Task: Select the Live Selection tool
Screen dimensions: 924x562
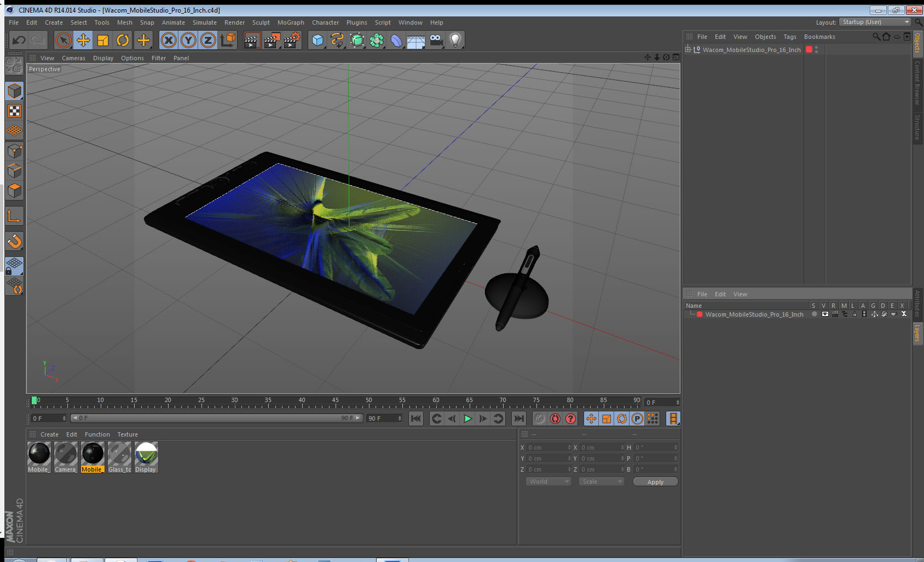Action: click(63, 40)
